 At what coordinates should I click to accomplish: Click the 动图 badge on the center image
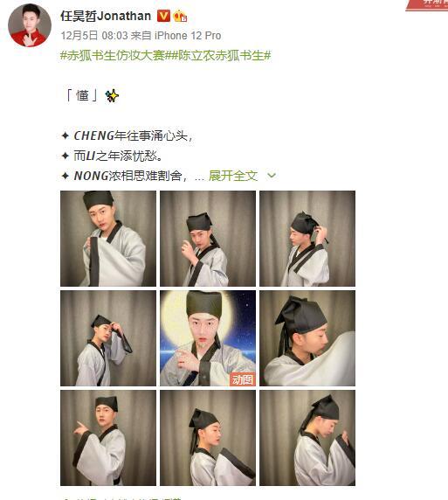[243, 379]
